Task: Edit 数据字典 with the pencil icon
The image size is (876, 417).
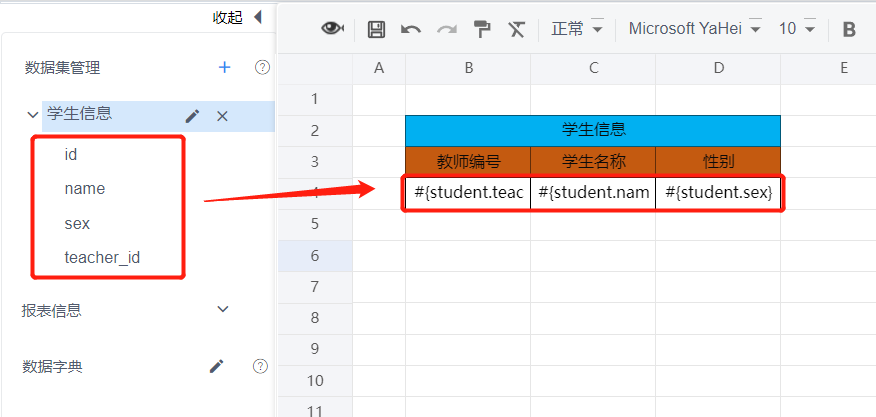Action: tap(217, 366)
